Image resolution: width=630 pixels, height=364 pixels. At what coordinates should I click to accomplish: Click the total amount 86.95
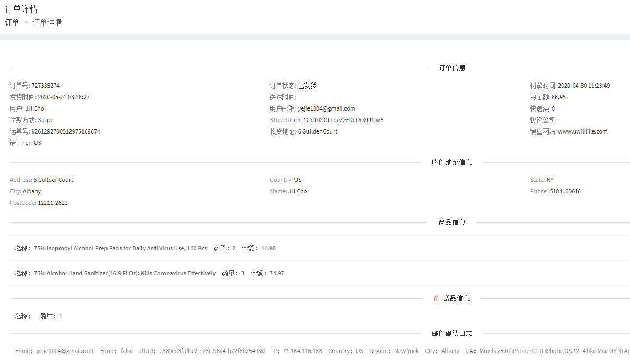tap(558, 97)
